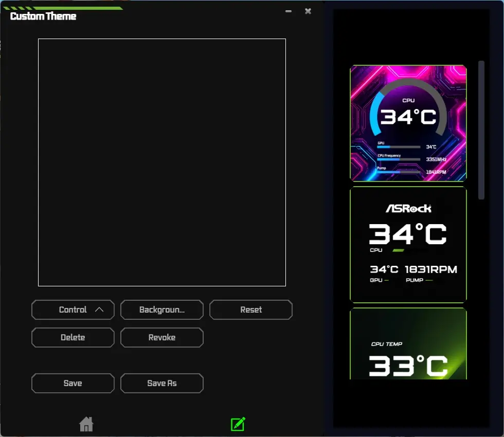Image resolution: width=504 pixels, height=437 pixels.
Task: Open the Home page icon
Action: point(86,424)
